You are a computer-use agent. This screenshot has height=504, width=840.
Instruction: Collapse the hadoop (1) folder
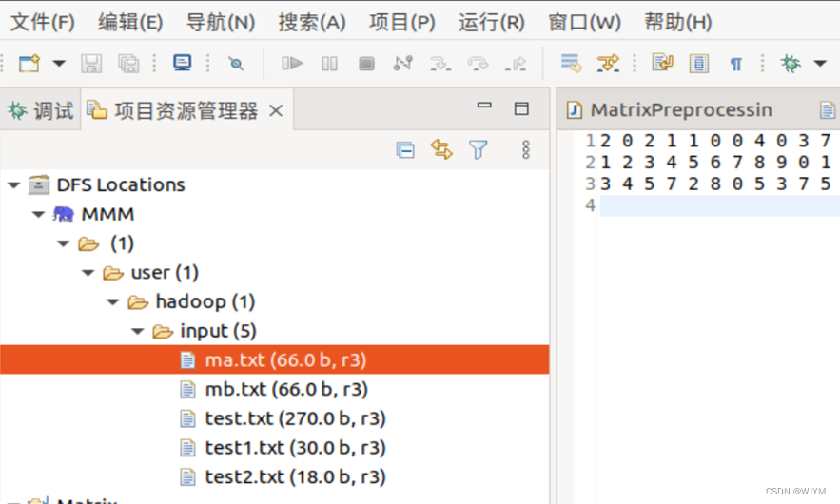pos(112,302)
